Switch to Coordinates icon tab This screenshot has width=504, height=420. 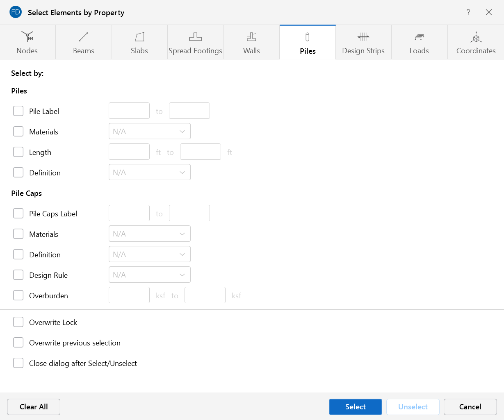point(476,37)
